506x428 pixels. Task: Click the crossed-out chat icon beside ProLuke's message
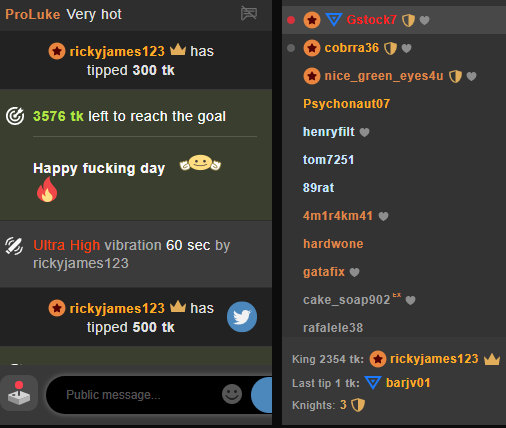point(249,13)
